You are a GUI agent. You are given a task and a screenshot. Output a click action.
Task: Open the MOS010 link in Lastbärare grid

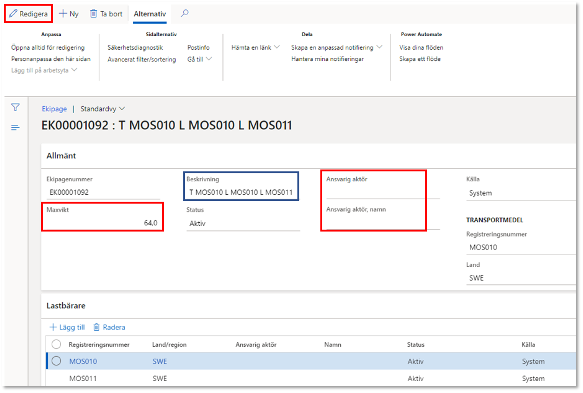pyautogui.click(x=83, y=361)
